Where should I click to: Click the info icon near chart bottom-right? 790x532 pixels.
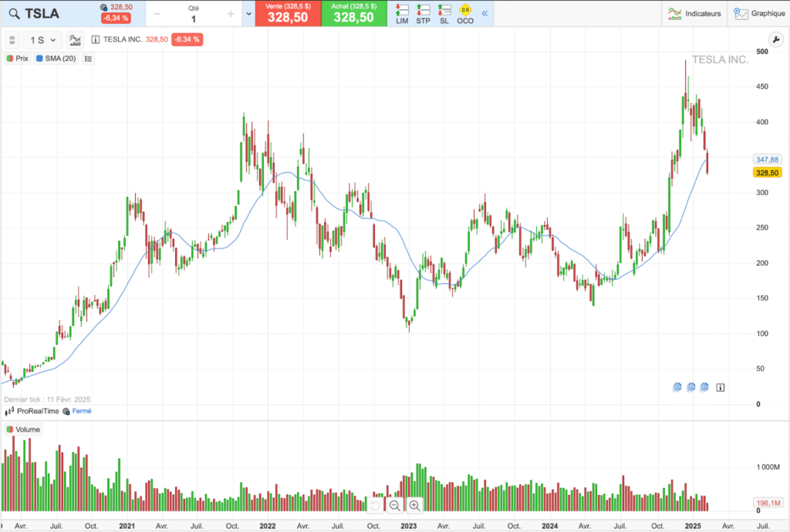point(721,388)
